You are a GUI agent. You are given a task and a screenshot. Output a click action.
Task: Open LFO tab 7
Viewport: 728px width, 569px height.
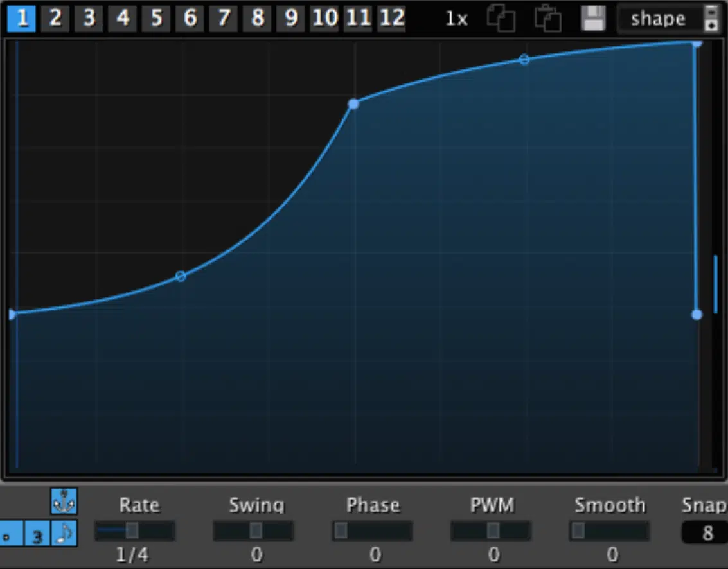click(224, 19)
